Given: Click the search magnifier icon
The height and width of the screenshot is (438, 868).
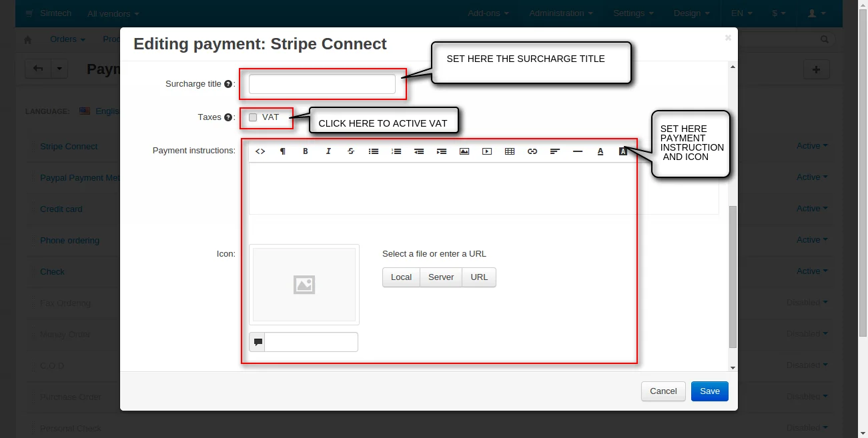Looking at the screenshot, I should (x=825, y=40).
